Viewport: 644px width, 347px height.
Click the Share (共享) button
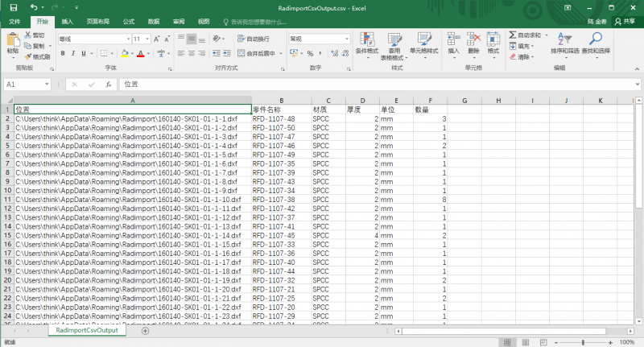pos(624,22)
